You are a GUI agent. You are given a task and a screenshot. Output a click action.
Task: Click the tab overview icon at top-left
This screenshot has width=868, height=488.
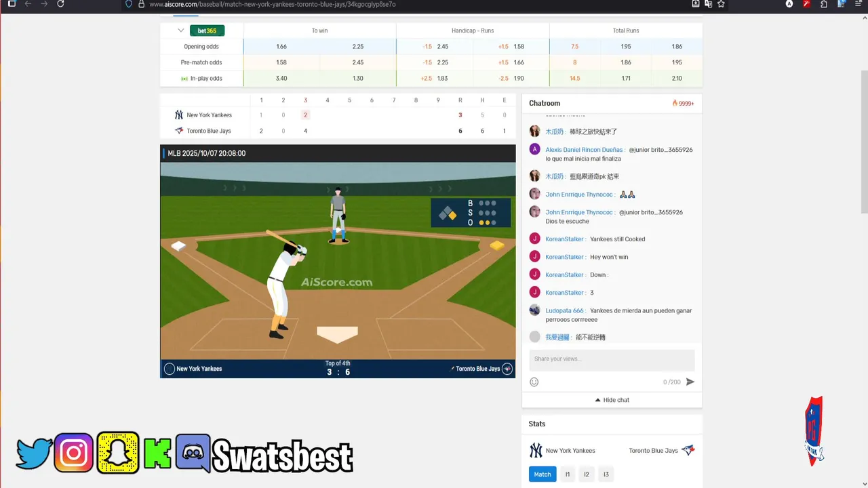[x=12, y=4]
